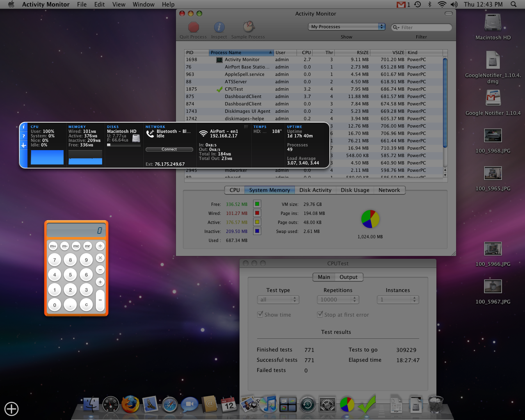
Task: Click the Bluetooth Connect button
Action: click(169, 149)
